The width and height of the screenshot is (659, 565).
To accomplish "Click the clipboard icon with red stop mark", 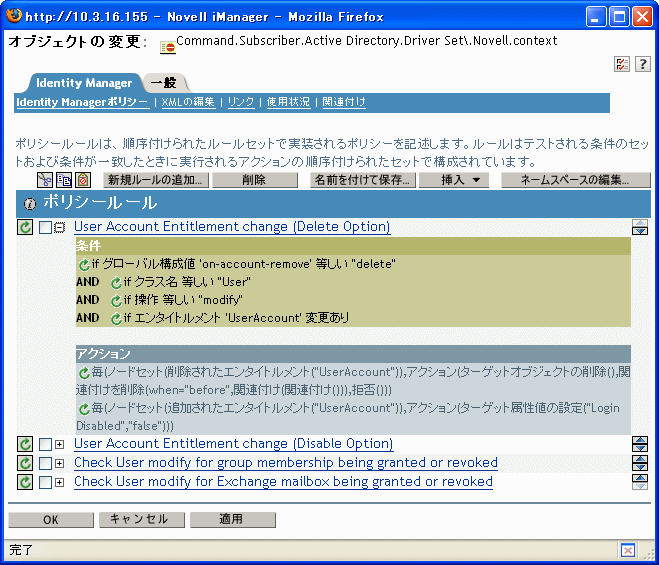I will pyautogui.click(x=83, y=180).
